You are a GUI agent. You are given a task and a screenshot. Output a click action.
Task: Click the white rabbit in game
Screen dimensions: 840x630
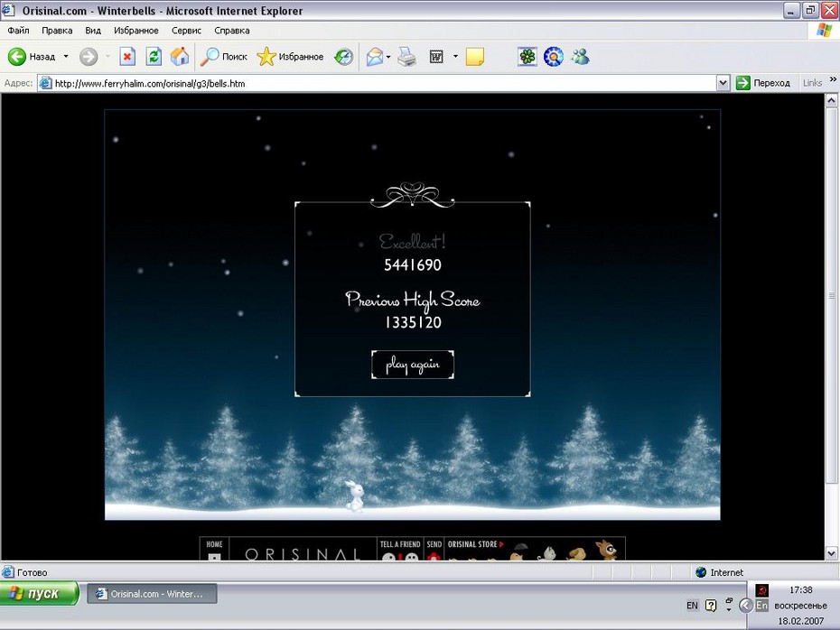(354, 496)
